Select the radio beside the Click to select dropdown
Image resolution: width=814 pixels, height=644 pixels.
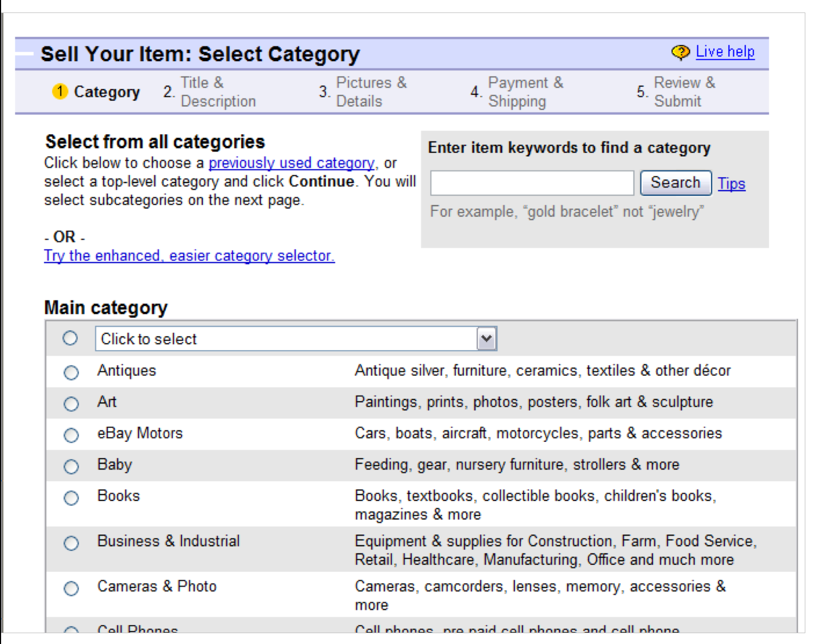coord(70,338)
